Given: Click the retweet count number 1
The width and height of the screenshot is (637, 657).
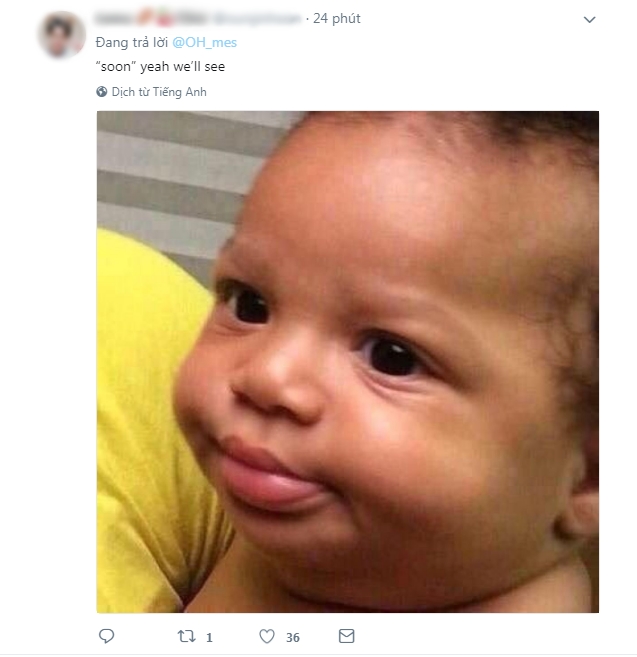Looking at the screenshot, I should tap(209, 637).
